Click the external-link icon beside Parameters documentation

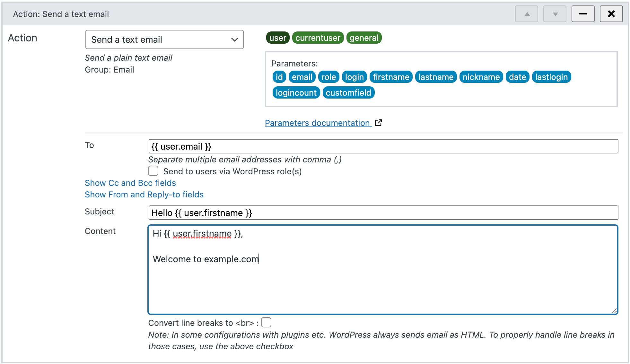379,122
